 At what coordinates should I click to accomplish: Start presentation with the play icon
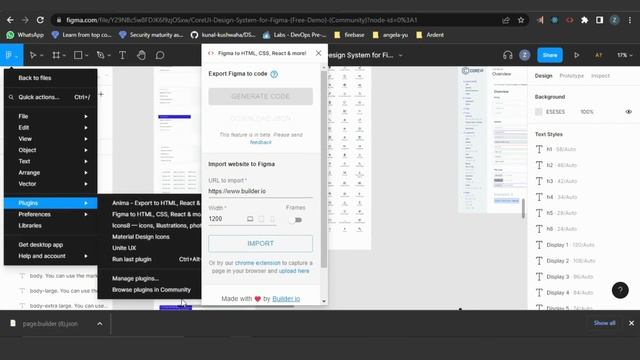click(x=576, y=55)
